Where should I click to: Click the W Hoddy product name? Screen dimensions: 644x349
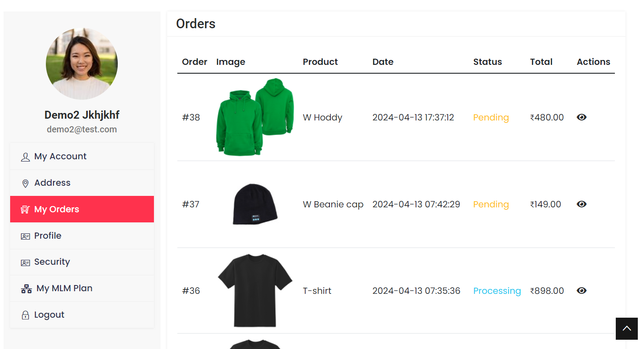tap(322, 117)
